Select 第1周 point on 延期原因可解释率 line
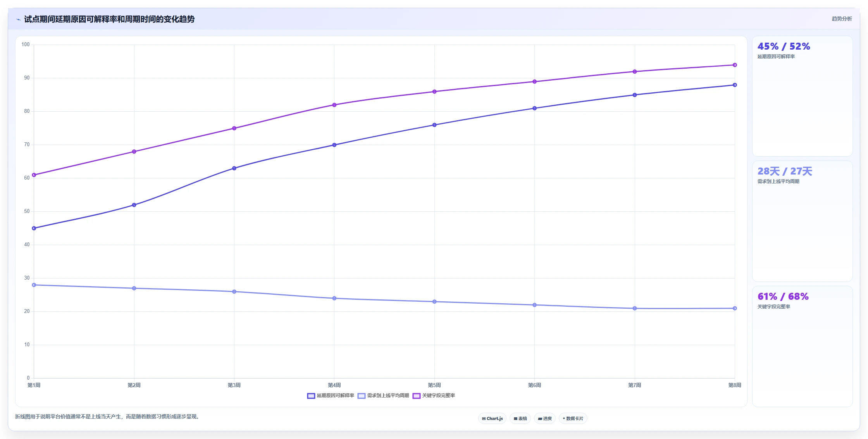The width and height of the screenshot is (868, 439). [34, 228]
